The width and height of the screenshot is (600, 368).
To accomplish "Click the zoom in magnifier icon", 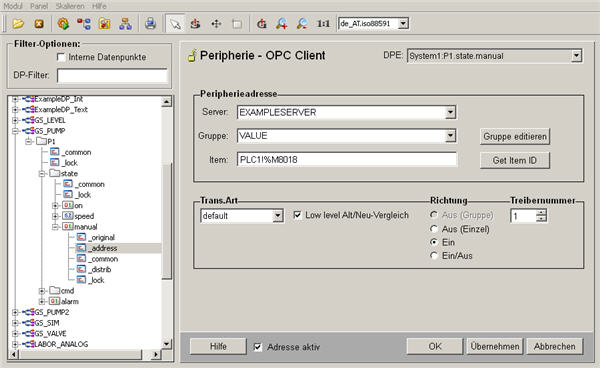I will coord(282,24).
